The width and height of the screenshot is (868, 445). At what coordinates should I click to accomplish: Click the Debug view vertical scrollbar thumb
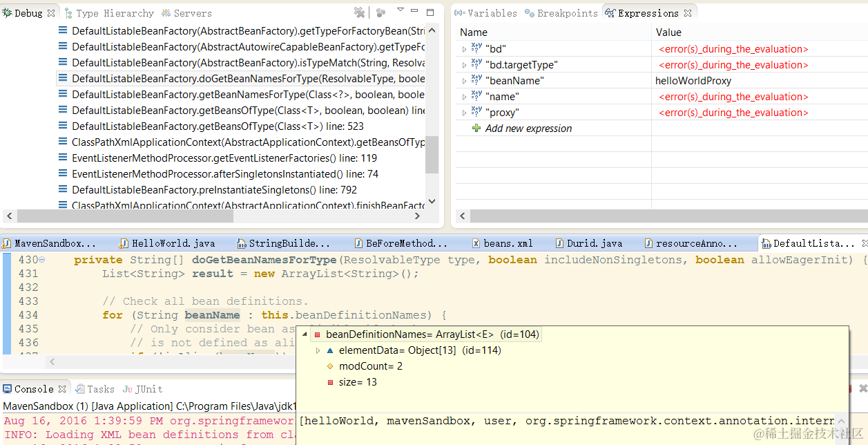click(x=432, y=154)
